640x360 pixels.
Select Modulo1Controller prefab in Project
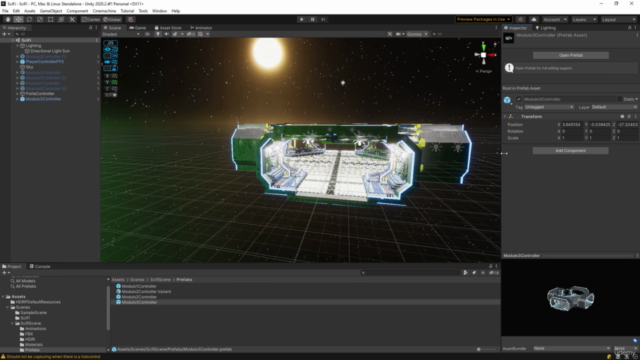[x=139, y=286]
